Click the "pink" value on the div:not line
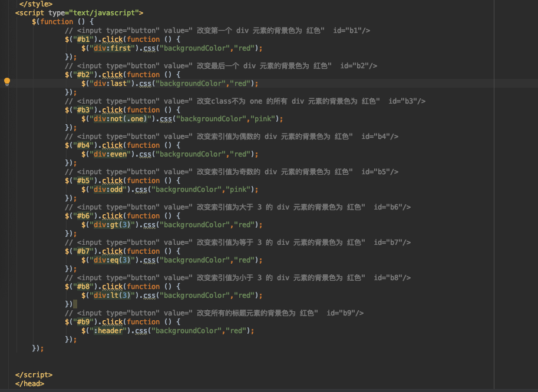The image size is (538, 392). click(263, 119)
